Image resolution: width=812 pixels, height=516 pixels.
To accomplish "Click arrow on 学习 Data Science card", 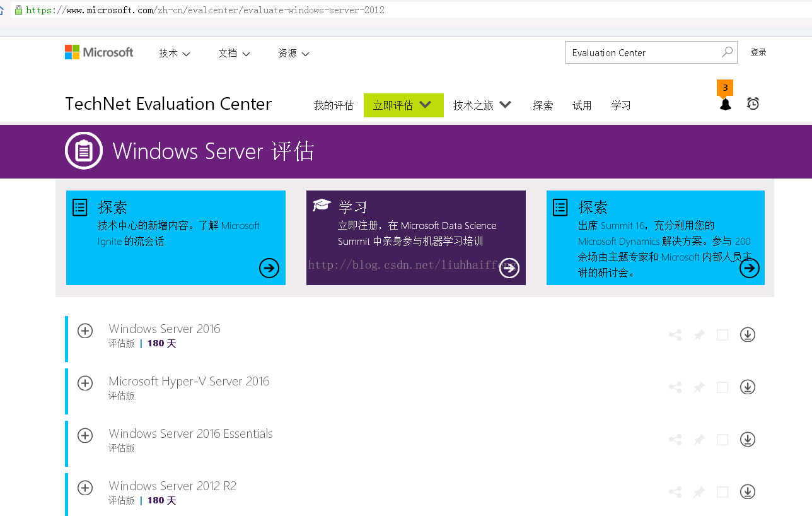I will pyautogui.click(x=509, y=268).
